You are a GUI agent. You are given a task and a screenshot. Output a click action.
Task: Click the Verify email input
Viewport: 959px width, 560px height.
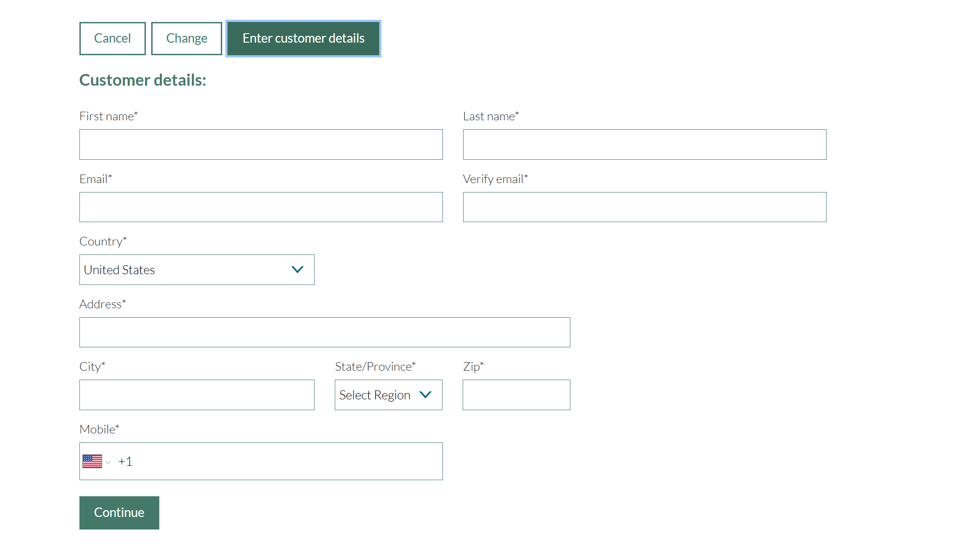[644, 207]
